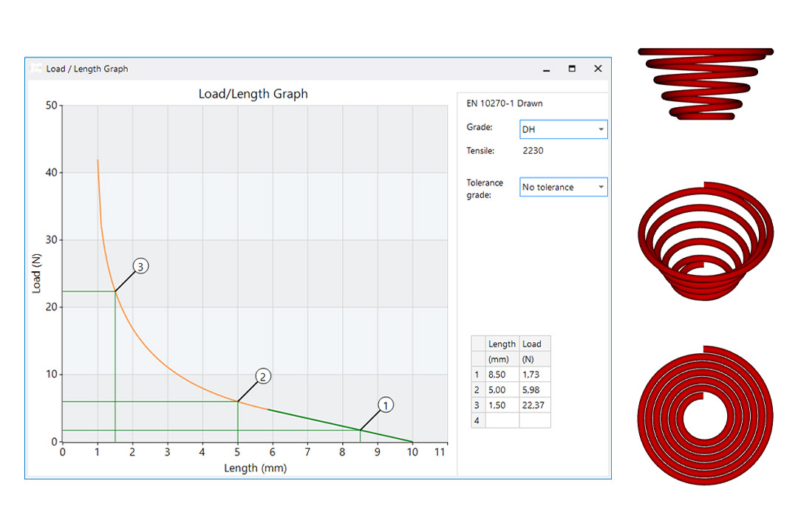Image resolution: width=798 pixels, height=532 pixels.
Task: Click the app icon in the title bar
Action: [x=35, y=69]
